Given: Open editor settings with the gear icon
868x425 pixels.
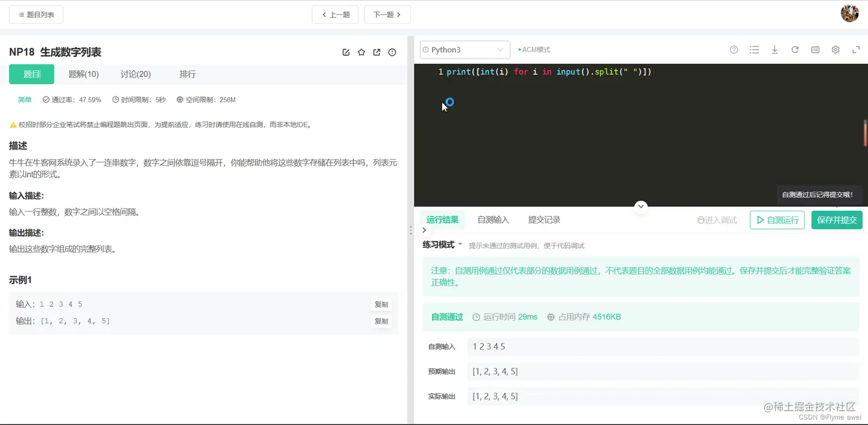Looking at the screenshot, I should pos(835,49).
